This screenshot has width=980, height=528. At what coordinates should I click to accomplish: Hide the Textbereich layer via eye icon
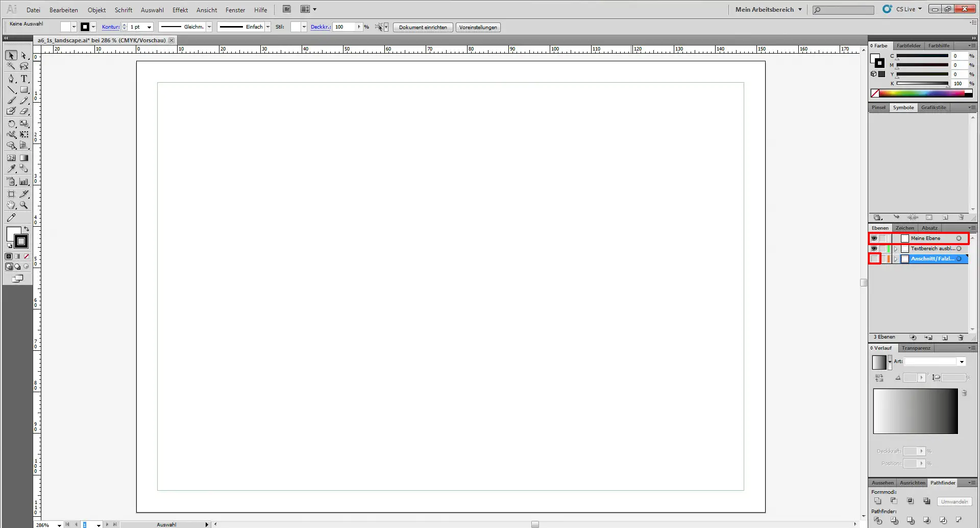(x=874, y=249)
